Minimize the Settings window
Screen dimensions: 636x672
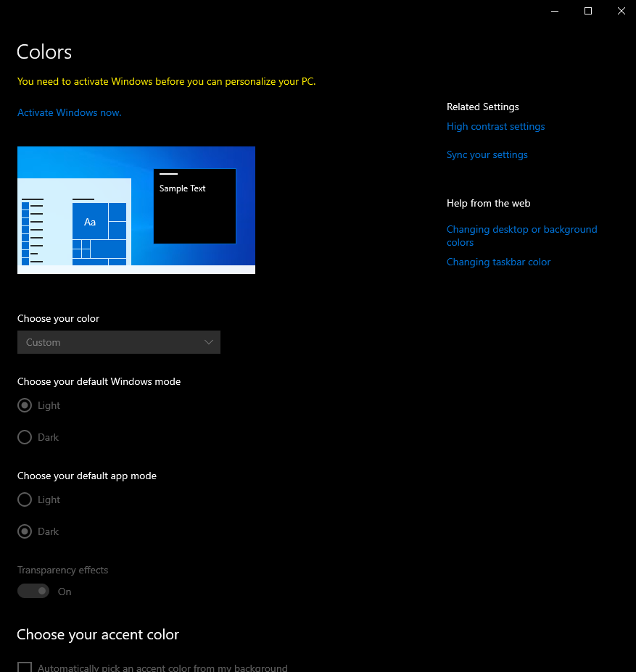coord(555,11)
